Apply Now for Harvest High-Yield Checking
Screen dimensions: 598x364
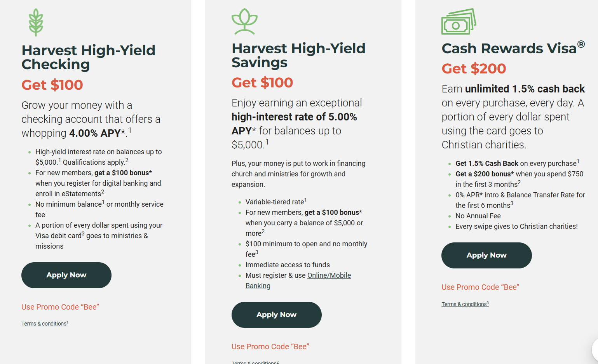[x=66, y=275]
